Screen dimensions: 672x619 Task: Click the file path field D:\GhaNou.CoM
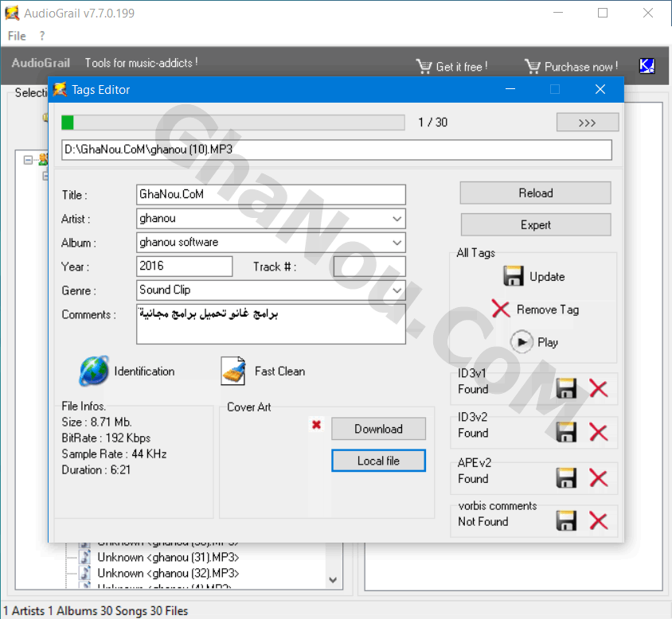click(x=337, y=150)
